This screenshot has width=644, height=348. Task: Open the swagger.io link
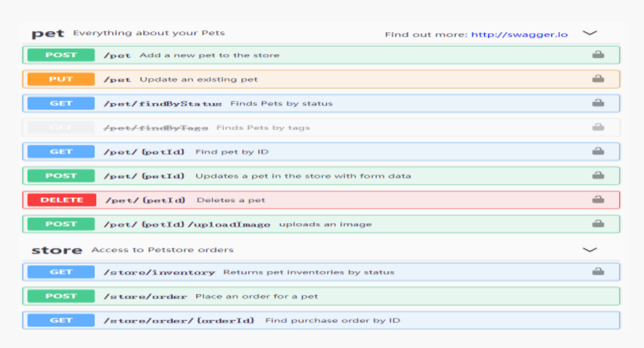(x=519, y=35)
